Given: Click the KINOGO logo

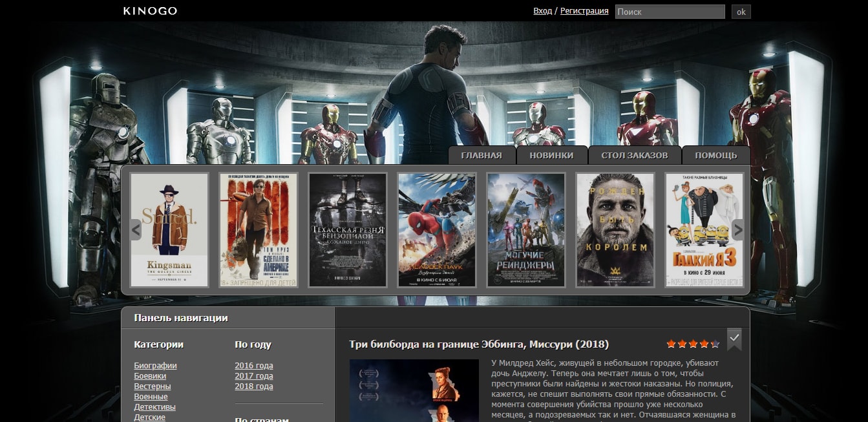Looking at the screenshot, I should pos(150,11).
